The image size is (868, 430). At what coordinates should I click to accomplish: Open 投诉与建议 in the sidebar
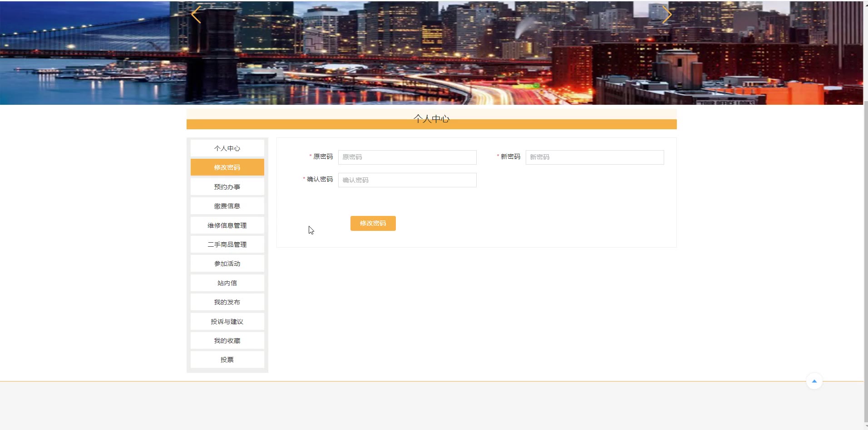click(x=227, y=322)
